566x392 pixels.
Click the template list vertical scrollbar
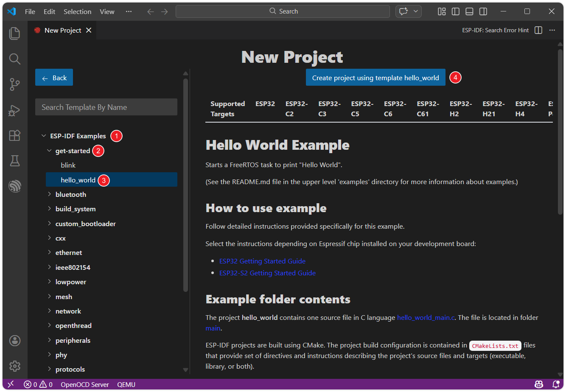coord(185,185)
